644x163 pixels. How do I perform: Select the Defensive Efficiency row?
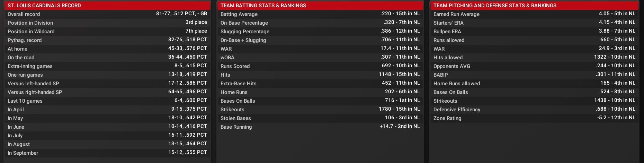534,110
